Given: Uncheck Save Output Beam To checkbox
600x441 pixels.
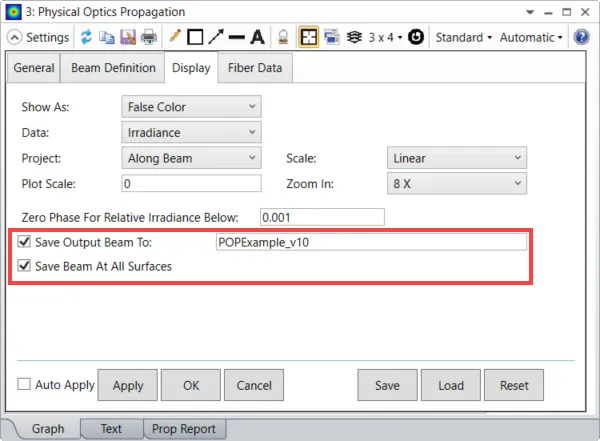Looking at the screenshot, I should (x=24, y=242).
